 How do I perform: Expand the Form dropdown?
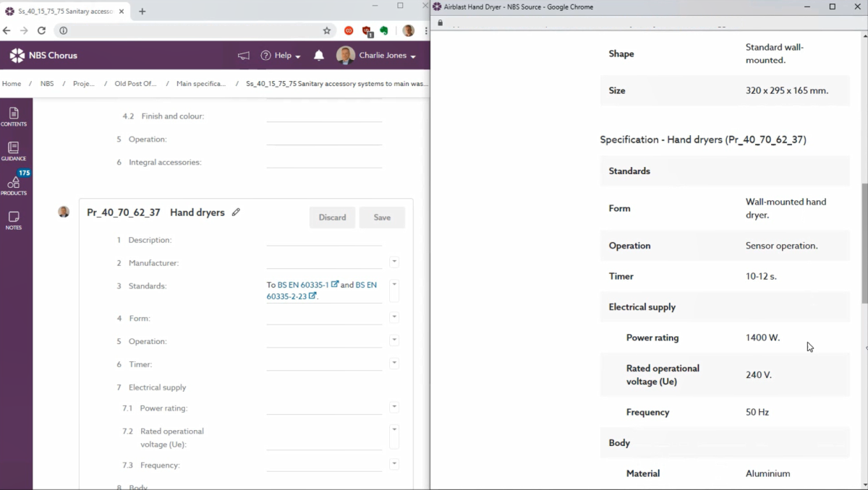tap(394, 317)
